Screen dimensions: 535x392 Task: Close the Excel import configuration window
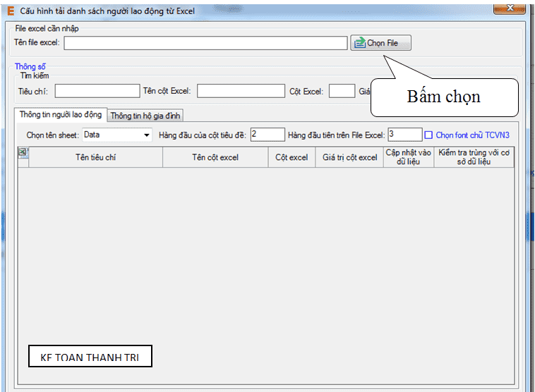coord(510,8)
